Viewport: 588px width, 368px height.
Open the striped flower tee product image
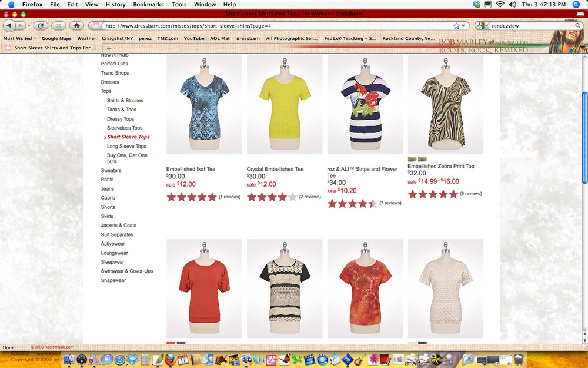pyautogui.click(x=365, y=105)
